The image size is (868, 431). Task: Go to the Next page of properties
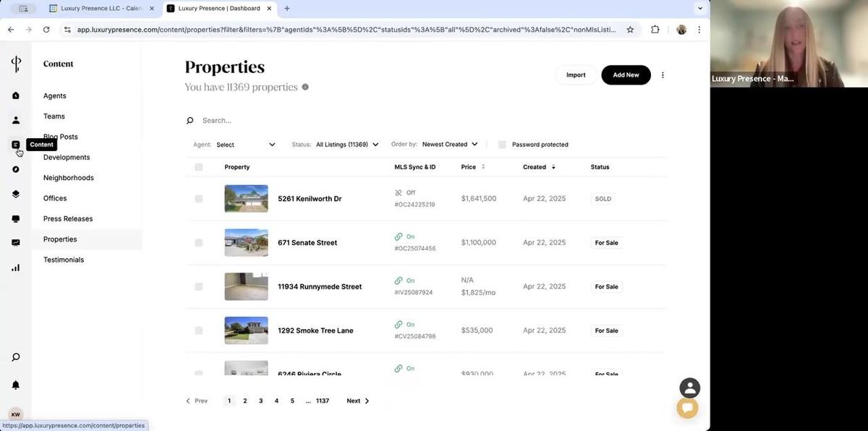[357, 401]
